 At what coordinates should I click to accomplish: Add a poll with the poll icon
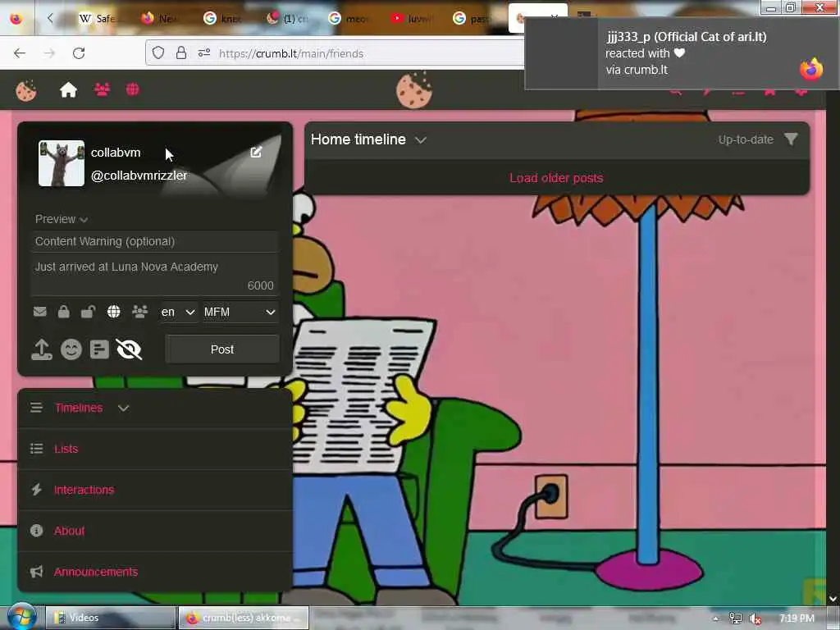(99, 349)
